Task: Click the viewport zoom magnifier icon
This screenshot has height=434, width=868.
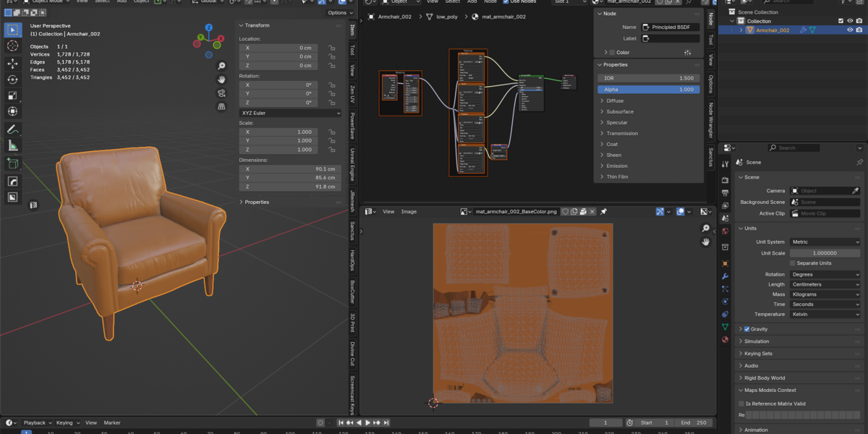Action: click(221, 66)
